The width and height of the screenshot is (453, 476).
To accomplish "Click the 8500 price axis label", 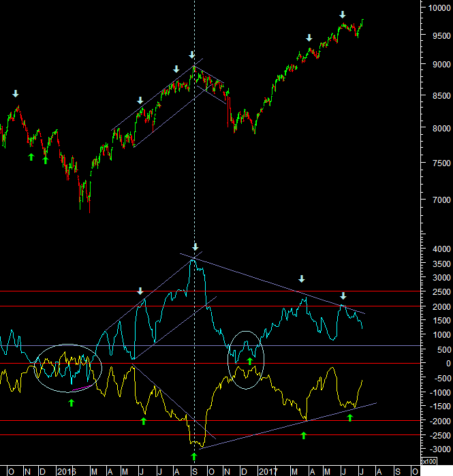I will [441, 95].
